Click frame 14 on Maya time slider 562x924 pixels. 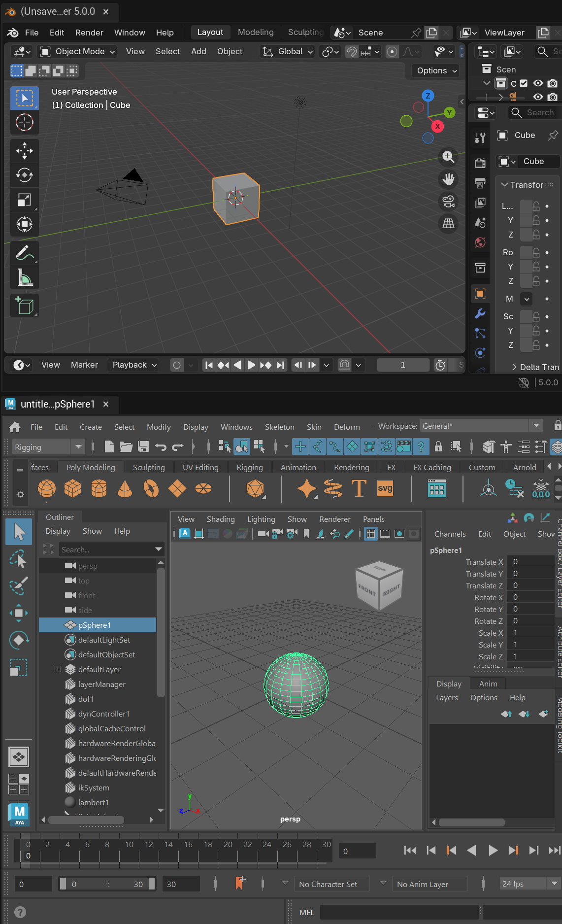168,850
